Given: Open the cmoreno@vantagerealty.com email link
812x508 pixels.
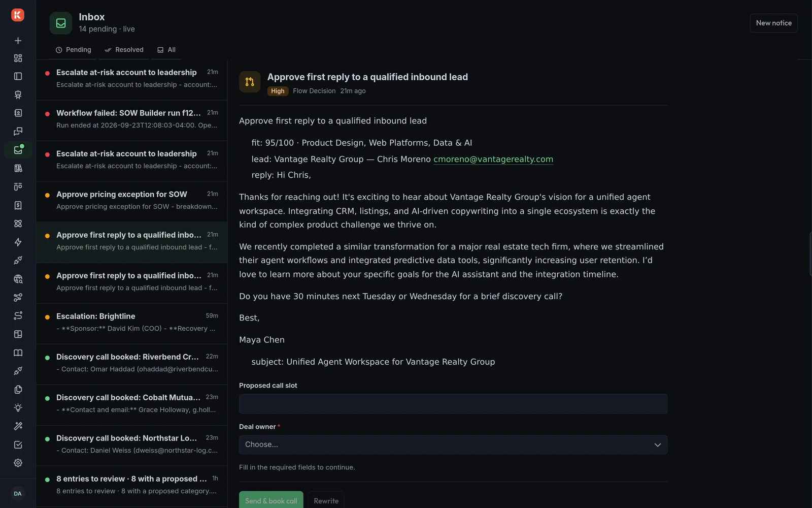Looking at the screenshot, I should click(493, 159).
